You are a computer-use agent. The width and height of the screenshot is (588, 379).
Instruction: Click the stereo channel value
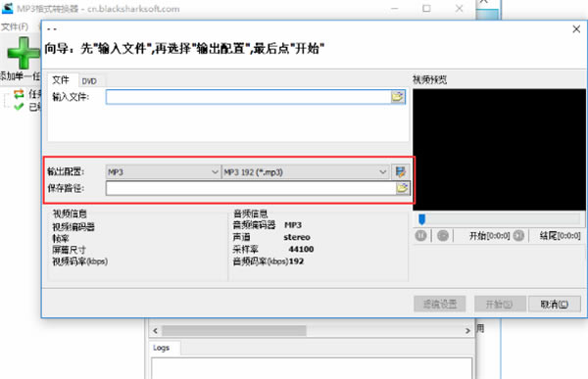coord(297,237)
